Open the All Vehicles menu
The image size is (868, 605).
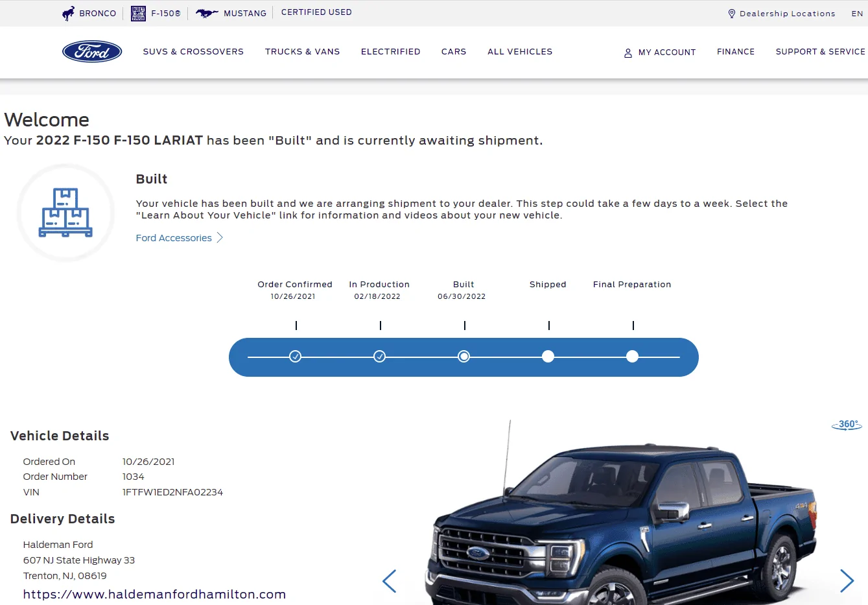[x=520, y=52]
